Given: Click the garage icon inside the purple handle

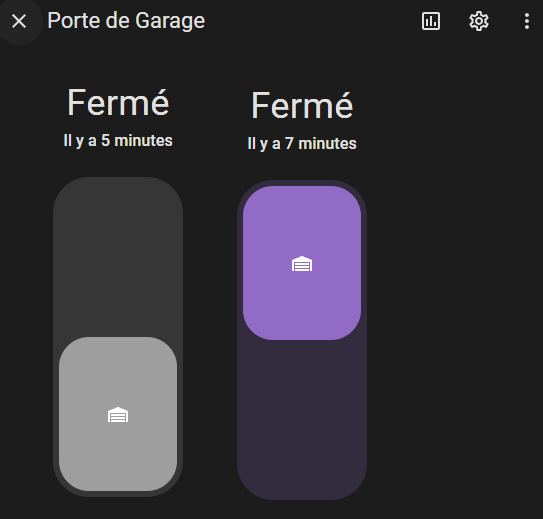Looking at the screenshot, I should point(302,264).
